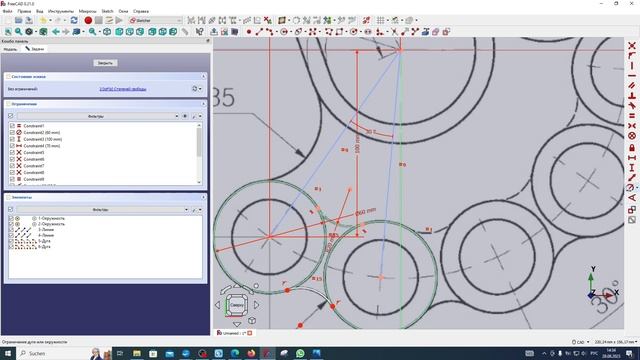640x360 pixels.
Task: Click the navigation cube top face
Action: [237, 304]
